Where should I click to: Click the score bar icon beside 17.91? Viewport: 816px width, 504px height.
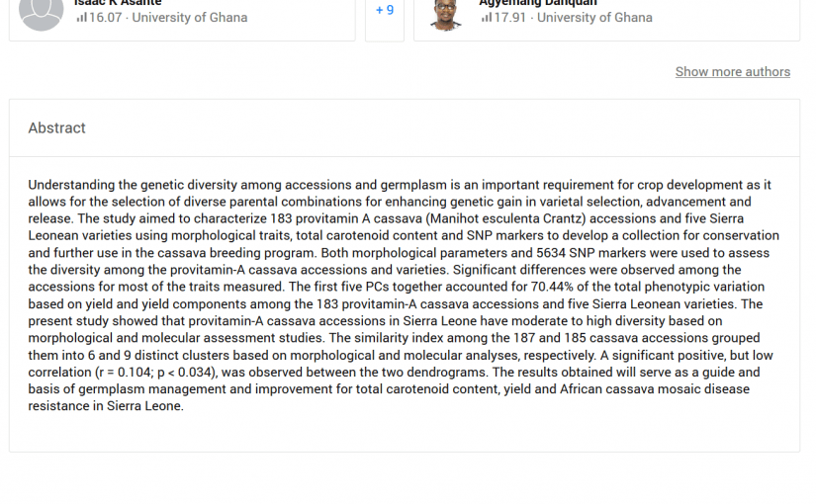[x=486, y=18]
